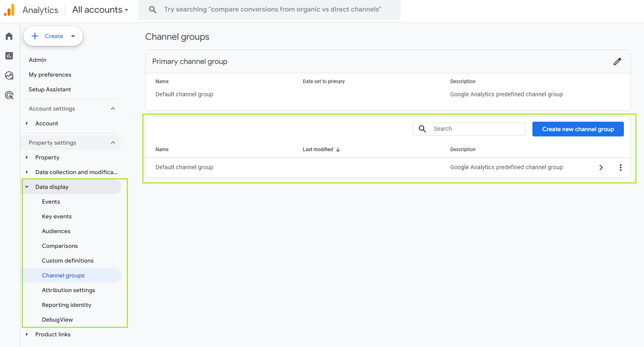Collapse the Account settings section
The image size is (644, 347).
point(113,109)
